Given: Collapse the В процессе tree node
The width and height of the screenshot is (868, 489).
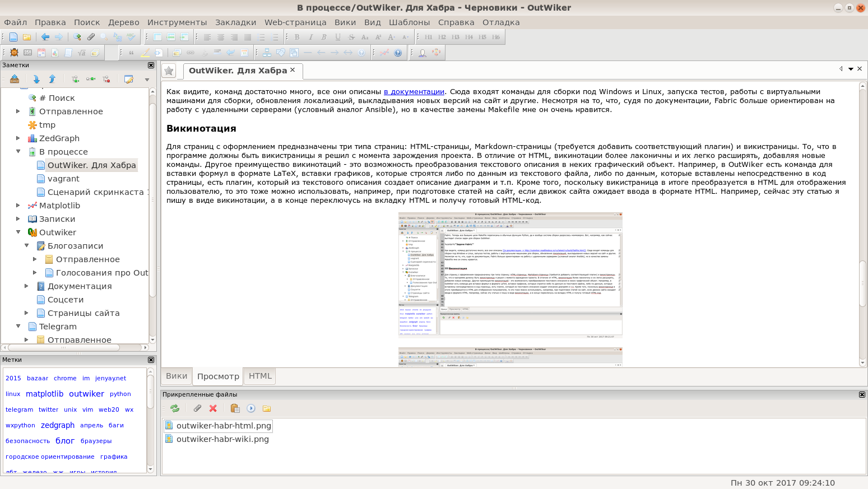Looking at the screenshot, I should pyautogui.click(x=18, y=152).
